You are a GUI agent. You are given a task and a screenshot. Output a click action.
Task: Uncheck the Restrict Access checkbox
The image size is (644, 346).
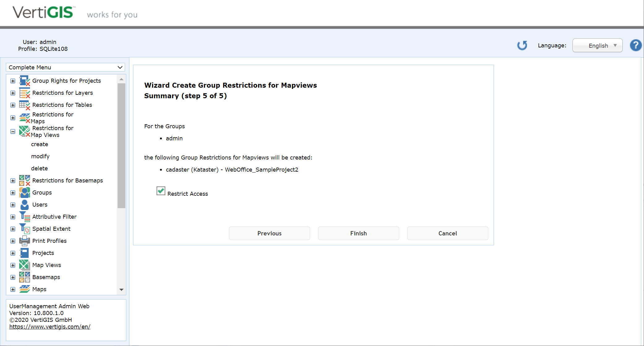point(161,191)
